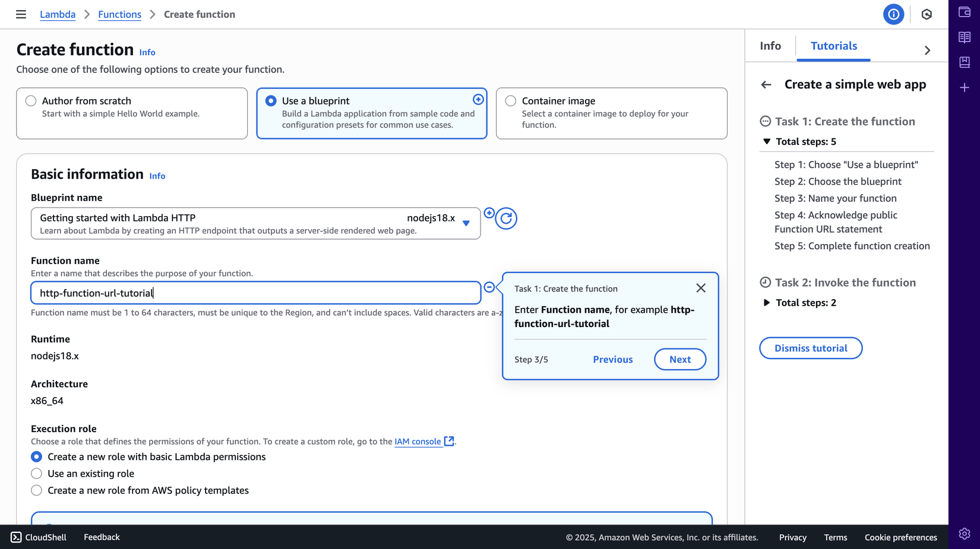Click the settings gear in right sidebar
Viewport: 980px width, 549px height.
pos(965,534)
